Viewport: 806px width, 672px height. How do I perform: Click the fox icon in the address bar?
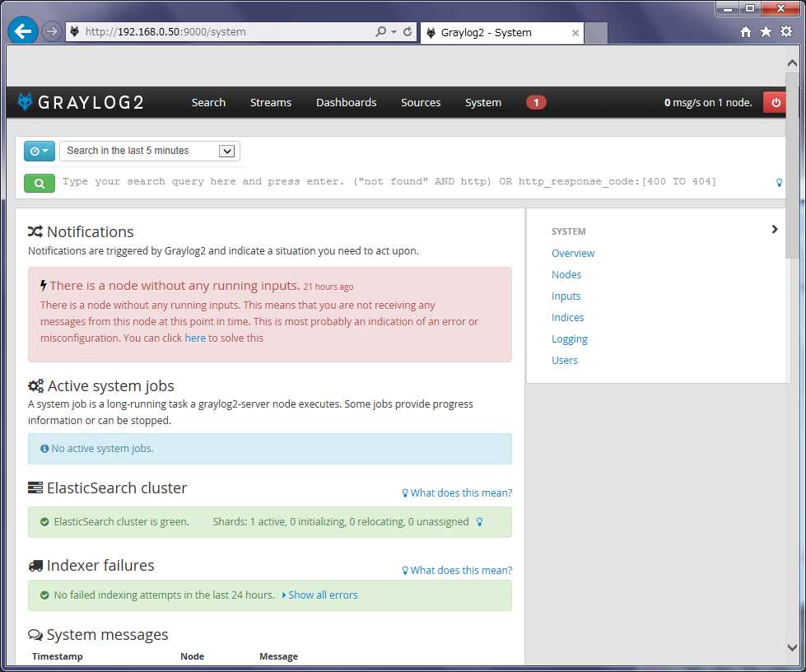[x=75, y=31]
